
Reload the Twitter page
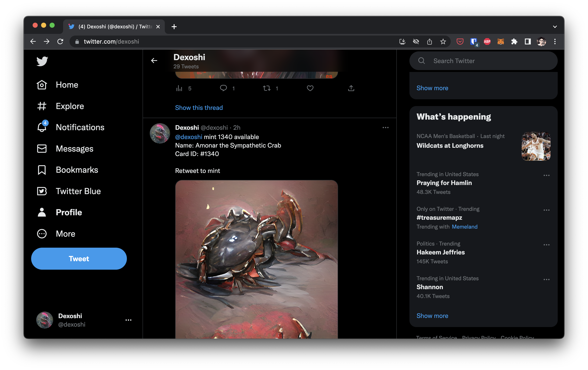60,41
